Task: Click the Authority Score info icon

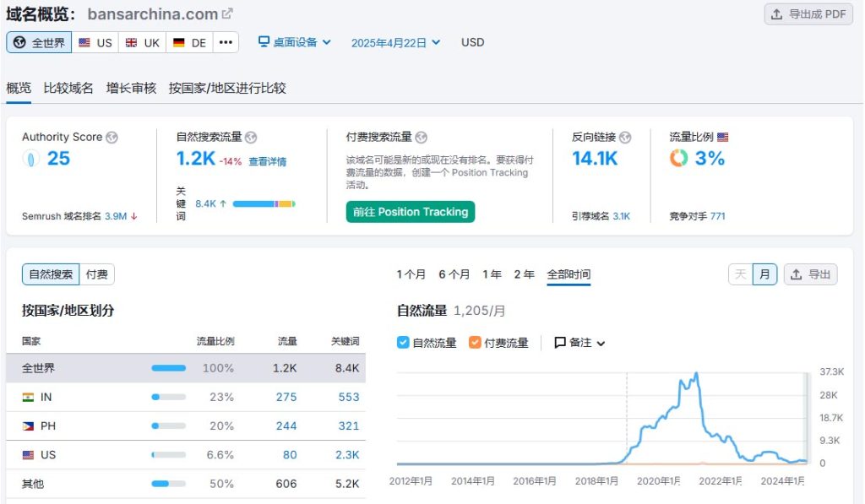Action: pos(112,138)
